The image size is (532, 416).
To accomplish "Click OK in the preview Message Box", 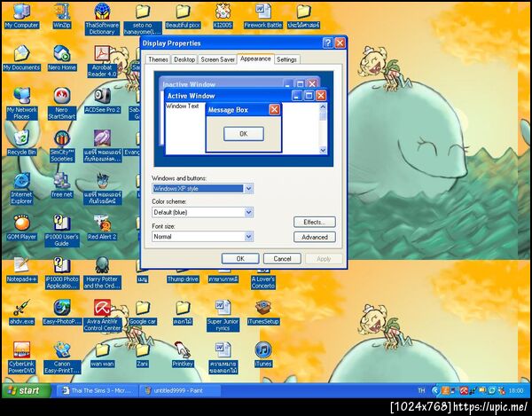I will (x=244, y=134).
